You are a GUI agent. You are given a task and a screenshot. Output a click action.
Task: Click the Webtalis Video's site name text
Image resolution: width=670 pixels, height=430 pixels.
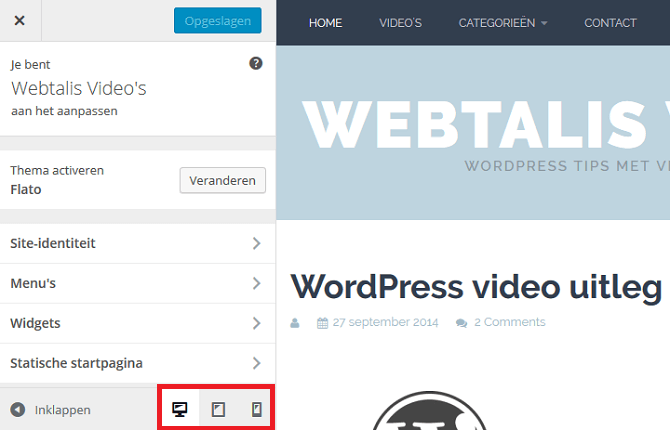pyautogui.click(x=79, y=88)
